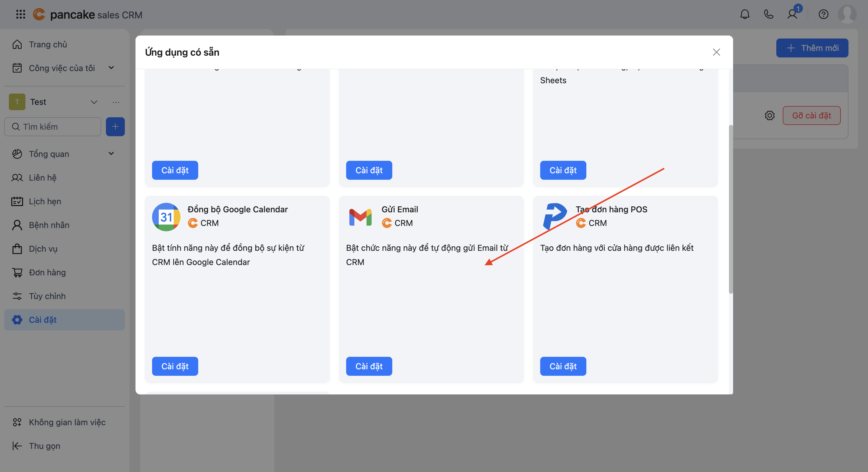Click the dialog's vertical scrollbar
The height and width of the screenshot is (472, 868).
tap(730, 209)
